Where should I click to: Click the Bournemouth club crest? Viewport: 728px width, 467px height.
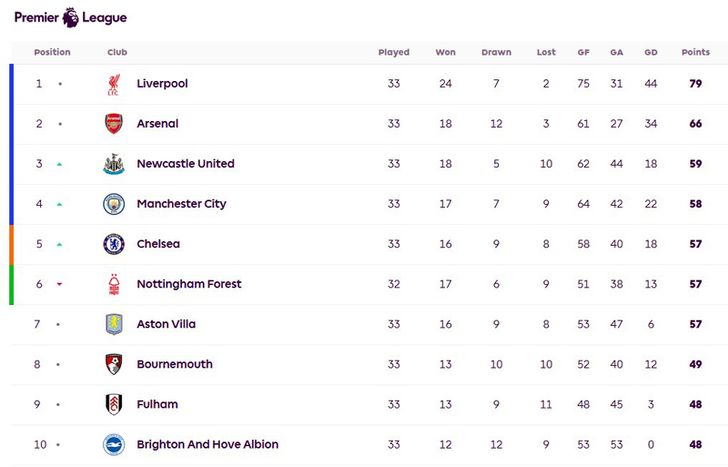114,364
